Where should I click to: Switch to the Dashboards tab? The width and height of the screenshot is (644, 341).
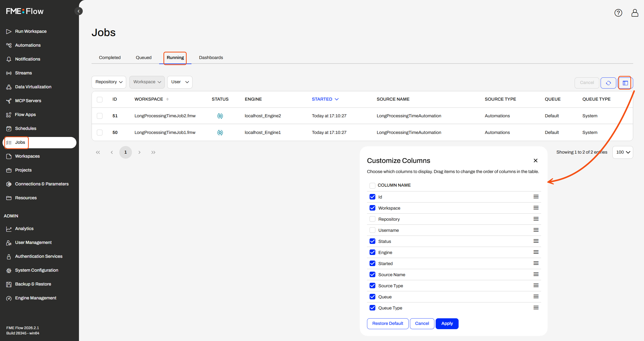[x=211, y=58]
